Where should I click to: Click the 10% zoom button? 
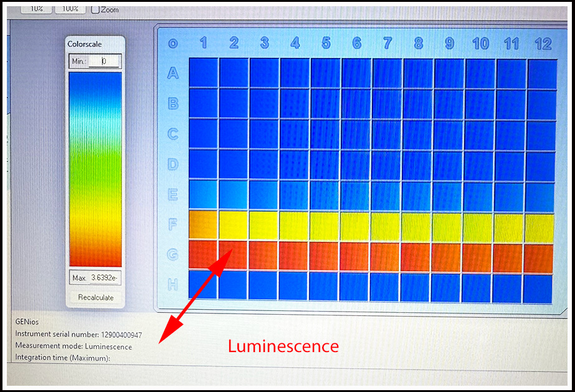[x=36, y=9]
